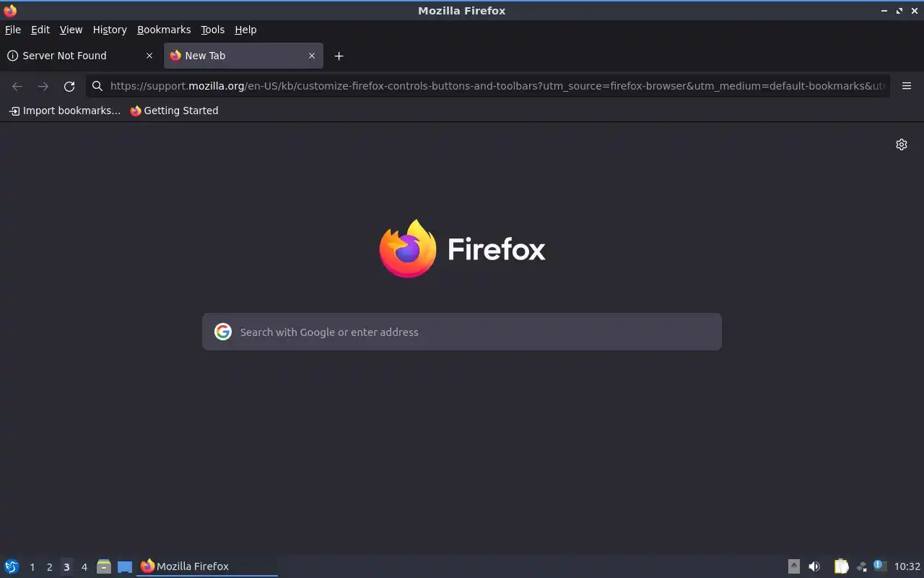Open the History menu
924x578 pixels.
click(x=110, y=30)
